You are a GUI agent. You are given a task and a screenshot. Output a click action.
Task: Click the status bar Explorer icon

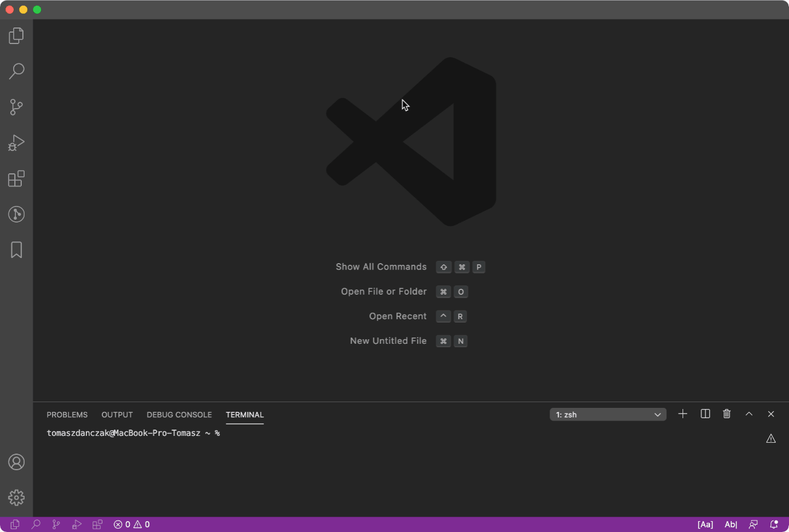click(x=15, y=524)
